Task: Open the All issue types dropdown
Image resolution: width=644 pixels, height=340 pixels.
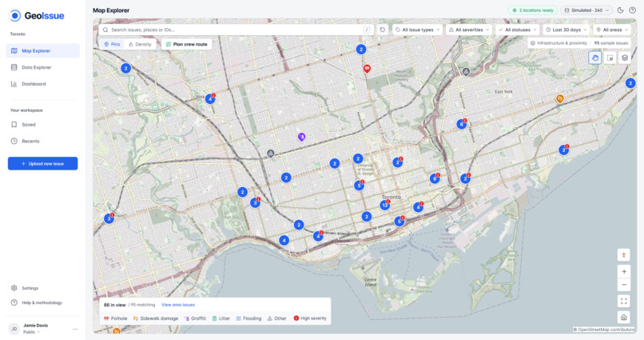Action: coord(418,30)
